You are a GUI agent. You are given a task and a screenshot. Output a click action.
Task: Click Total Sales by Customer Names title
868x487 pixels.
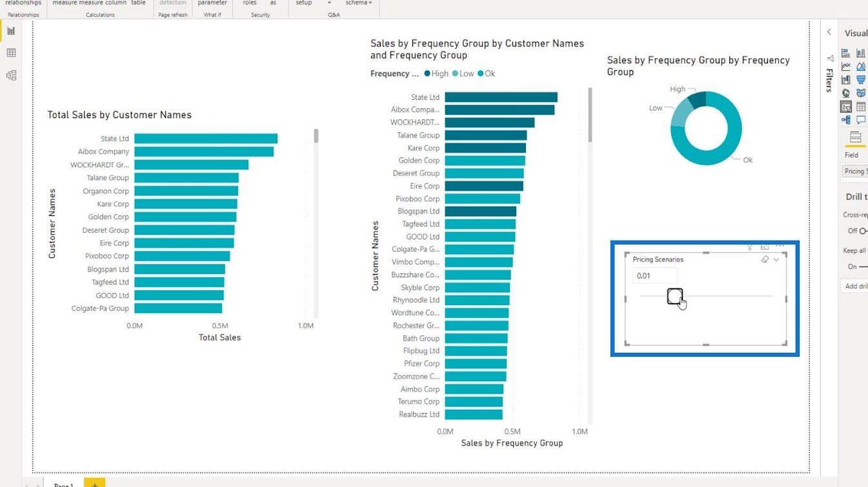(119, 115)
